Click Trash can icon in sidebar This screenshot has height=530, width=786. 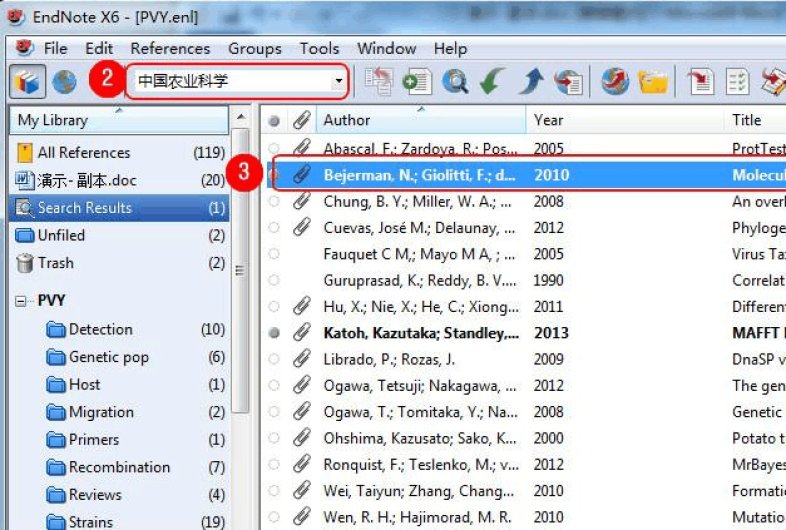[25, 263]
